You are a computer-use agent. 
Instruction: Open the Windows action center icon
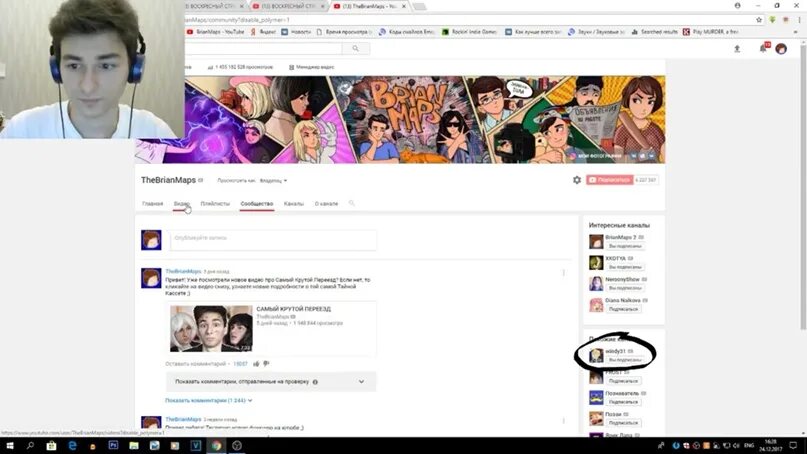[793, 446]
